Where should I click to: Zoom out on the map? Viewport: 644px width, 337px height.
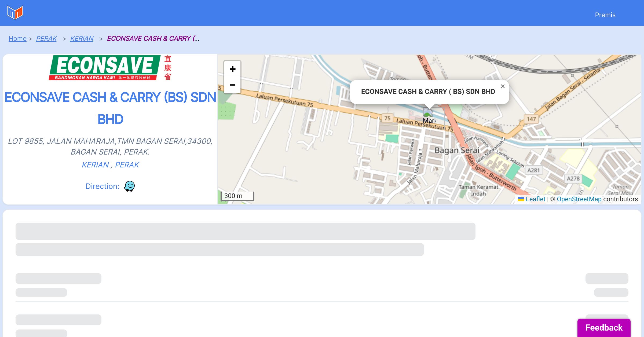pos(232,85)
